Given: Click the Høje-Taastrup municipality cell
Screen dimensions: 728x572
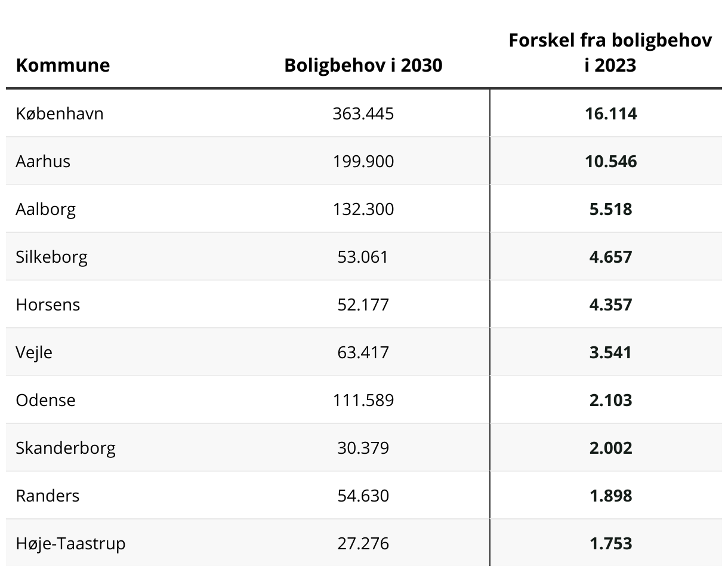Looking at the screenshot, I should coord(71,544).
